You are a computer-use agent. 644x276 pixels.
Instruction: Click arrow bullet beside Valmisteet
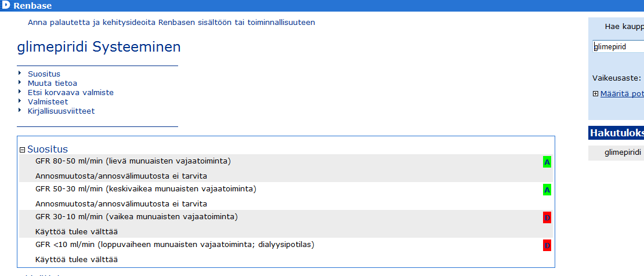tap(20, 101)
